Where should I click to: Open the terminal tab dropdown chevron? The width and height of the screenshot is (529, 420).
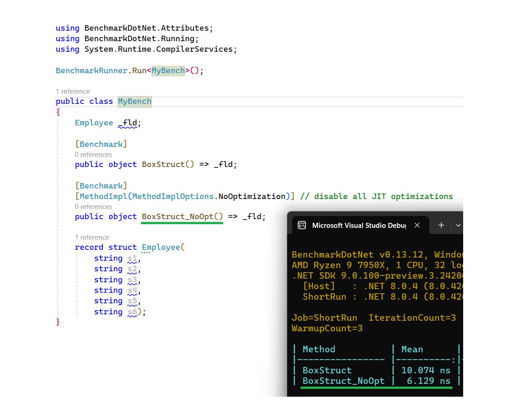(x=459, y=225)
